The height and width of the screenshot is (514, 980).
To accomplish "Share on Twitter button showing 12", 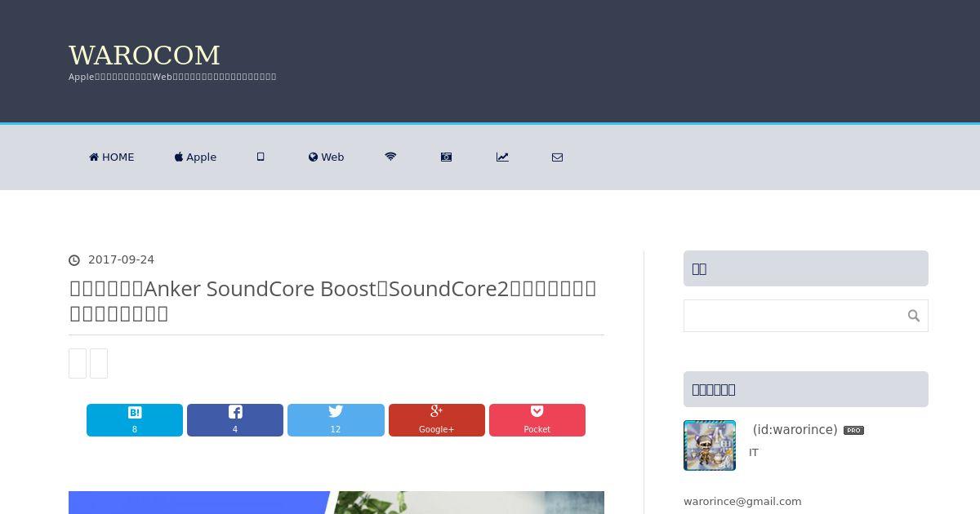I will click(336, 420).
